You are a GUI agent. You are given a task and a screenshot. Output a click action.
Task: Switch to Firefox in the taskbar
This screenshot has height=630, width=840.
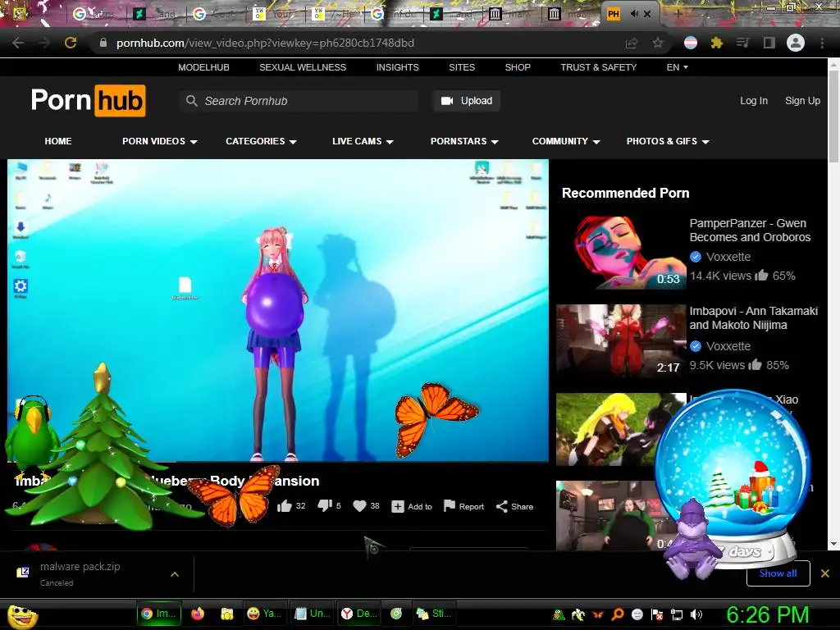(x=198, y=614)
